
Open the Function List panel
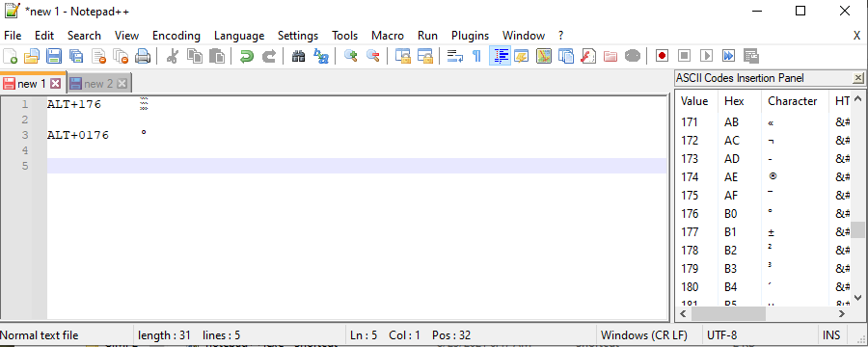pos(588,56)
